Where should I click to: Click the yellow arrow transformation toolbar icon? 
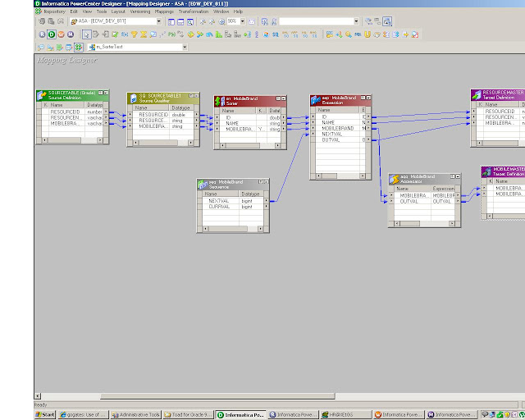click(x=405, y=34)
